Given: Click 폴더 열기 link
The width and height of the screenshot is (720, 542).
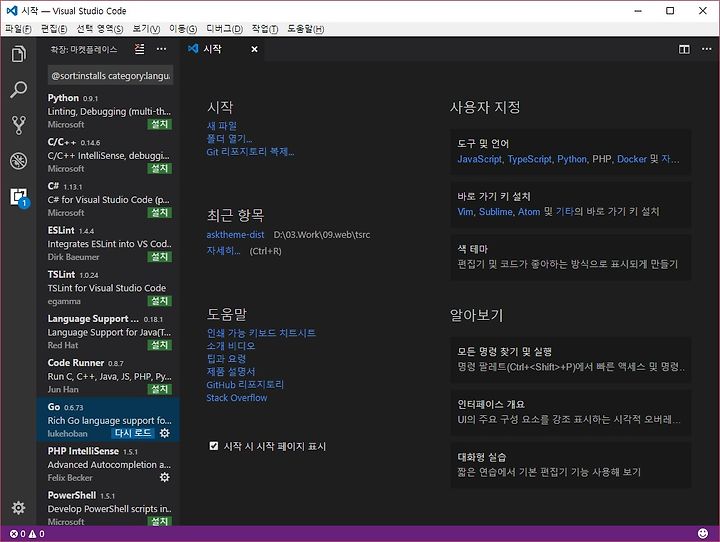Looking at the screenshot, I should pyautogui.click(x=229, y=138).
